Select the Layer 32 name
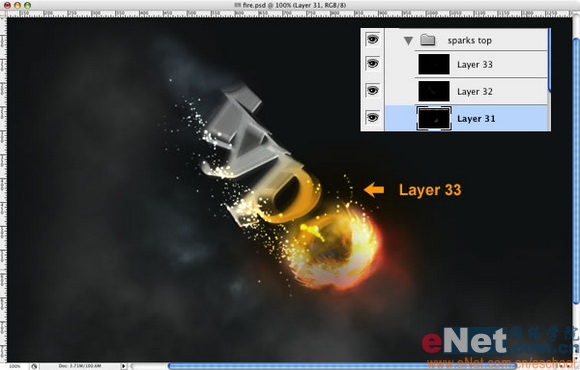This screenshot has height=370, width=580. pos(475,91)
